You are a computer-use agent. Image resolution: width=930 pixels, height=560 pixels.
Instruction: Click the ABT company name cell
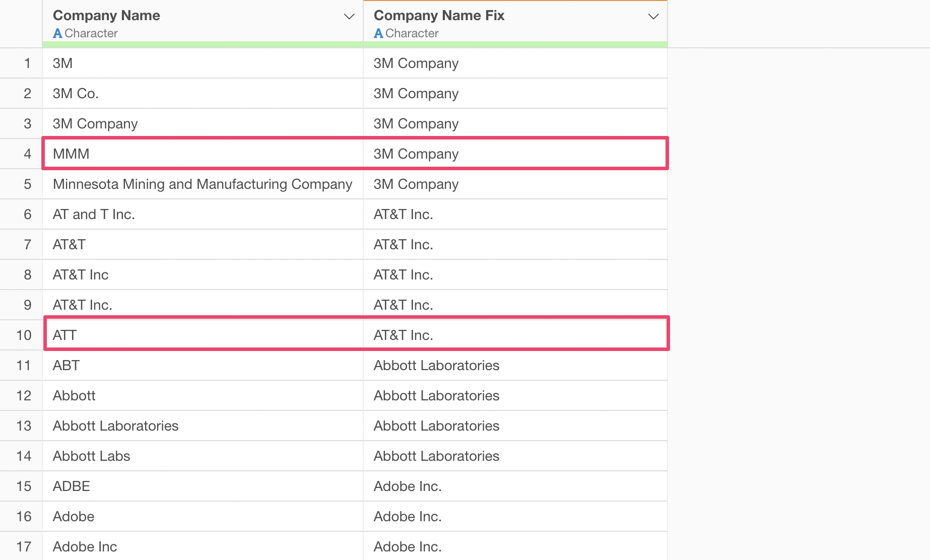coord(66,365)
